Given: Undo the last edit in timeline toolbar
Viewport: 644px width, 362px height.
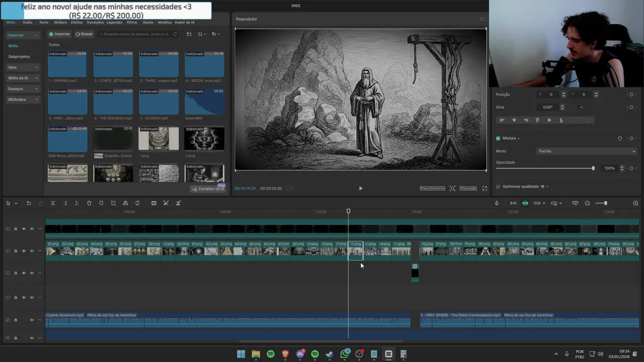Looking at the screenshot, I should coord(29,203).
